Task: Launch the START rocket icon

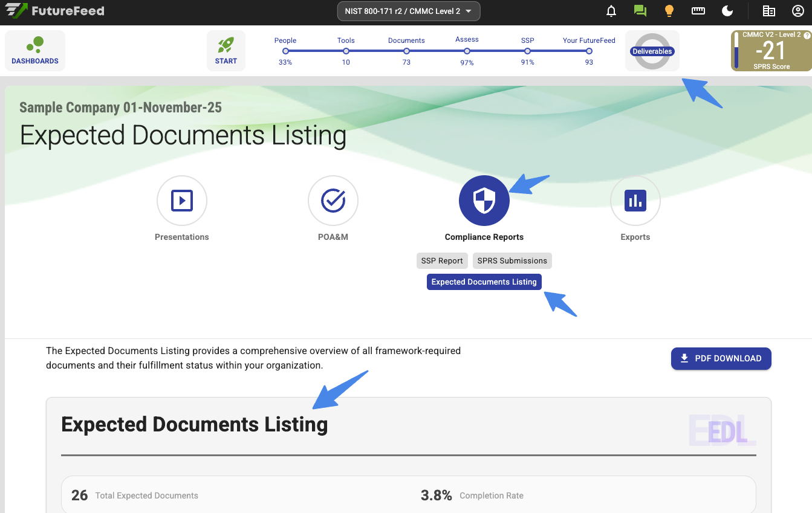Action: click(226, 50)
